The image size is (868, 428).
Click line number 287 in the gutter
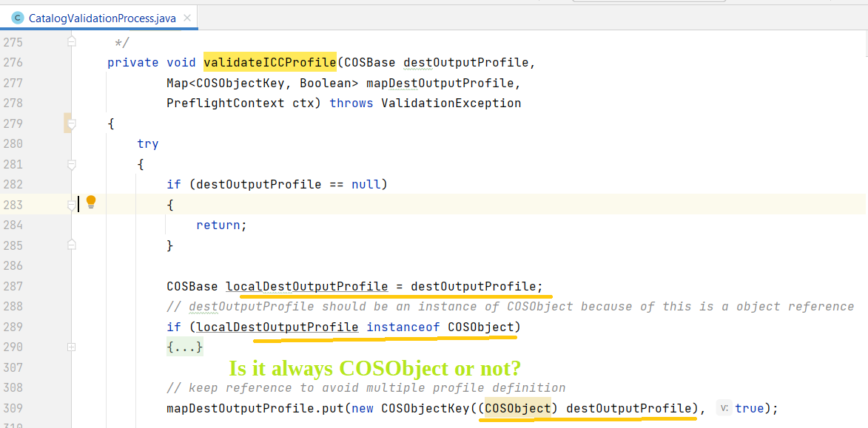tap(12, 286)
